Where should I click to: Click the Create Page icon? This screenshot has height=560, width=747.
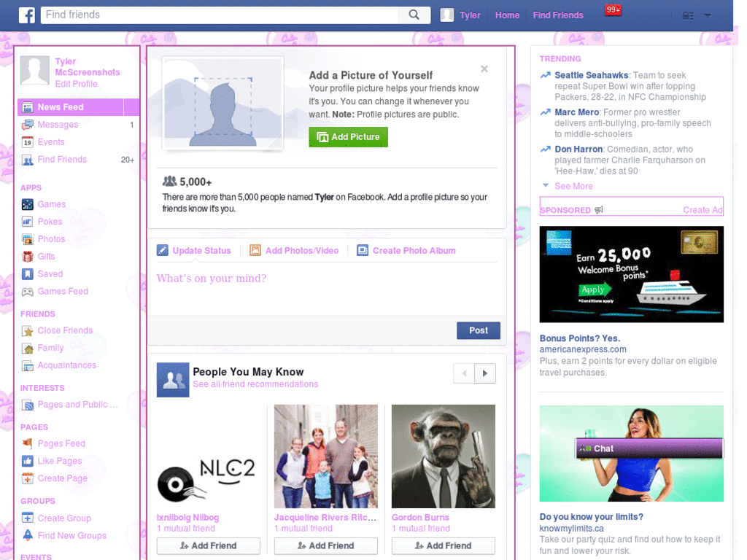point(28,478)
